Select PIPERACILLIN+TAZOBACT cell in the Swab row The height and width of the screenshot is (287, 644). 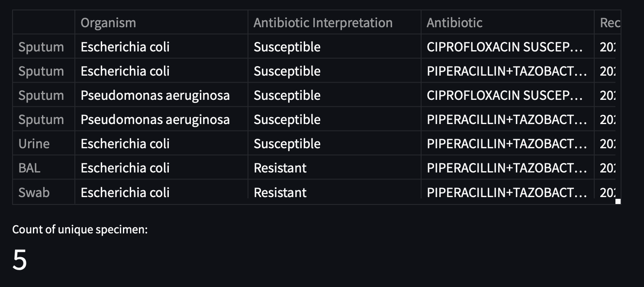coord(506,192)
